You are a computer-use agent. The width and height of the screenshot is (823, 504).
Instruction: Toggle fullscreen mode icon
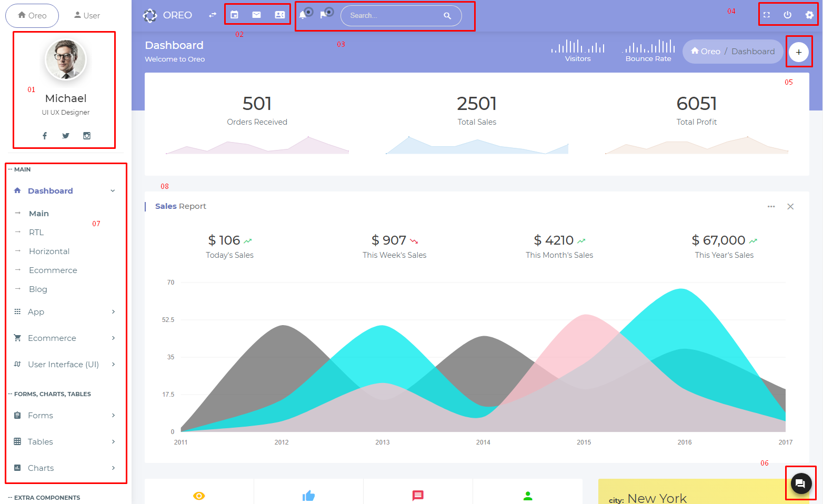tap(766, 15)
